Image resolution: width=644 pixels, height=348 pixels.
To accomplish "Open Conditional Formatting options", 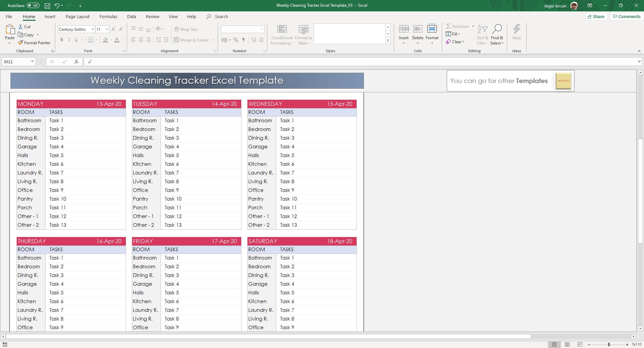I will pyautogui.click(x=282, y=34).
